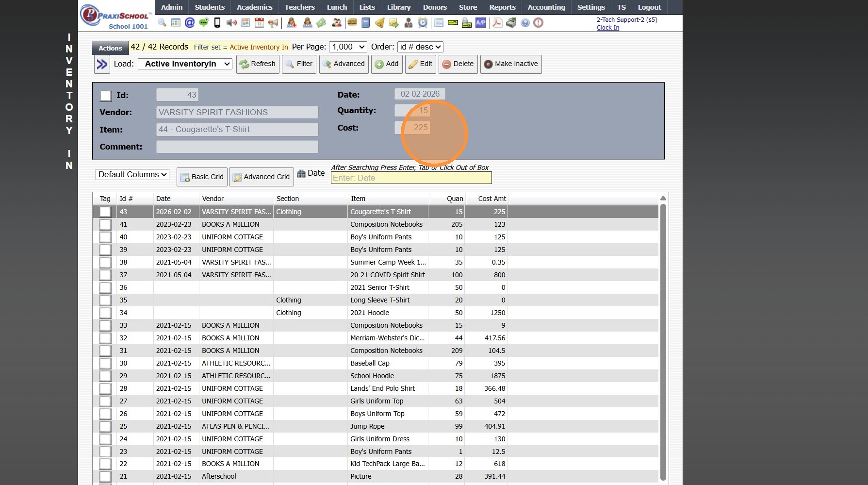Click the blue question mark help icon

pyautogui.click(x=525, y=23)
